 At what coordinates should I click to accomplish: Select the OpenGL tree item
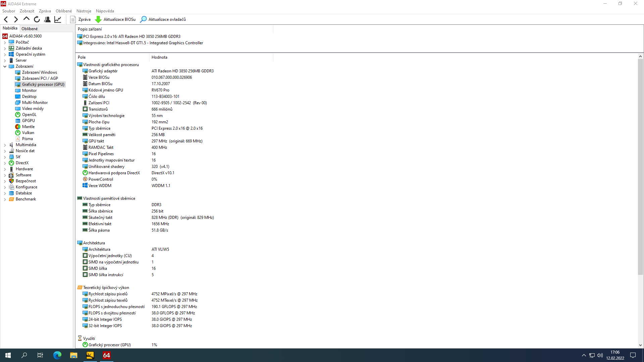(29, 115)
